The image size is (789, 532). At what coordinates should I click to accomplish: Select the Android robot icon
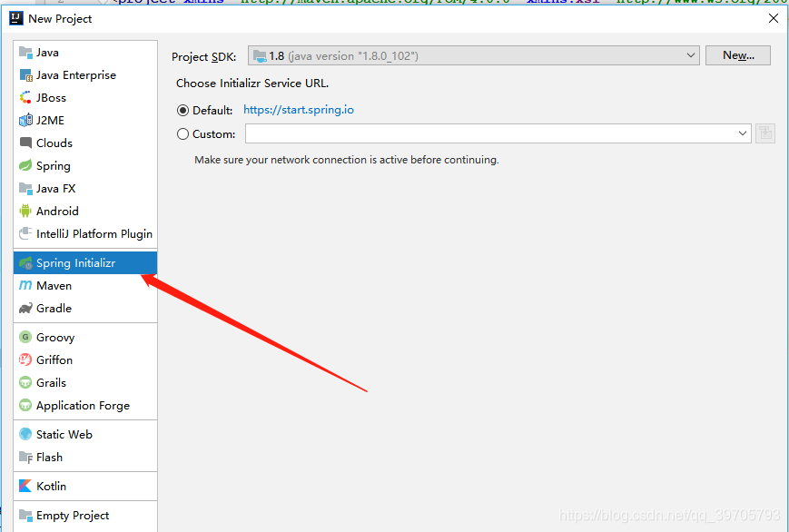[25, 211]
